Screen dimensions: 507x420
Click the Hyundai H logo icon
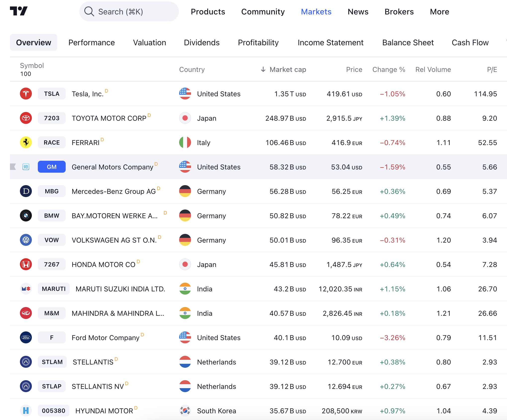click(x=26, y=411)
